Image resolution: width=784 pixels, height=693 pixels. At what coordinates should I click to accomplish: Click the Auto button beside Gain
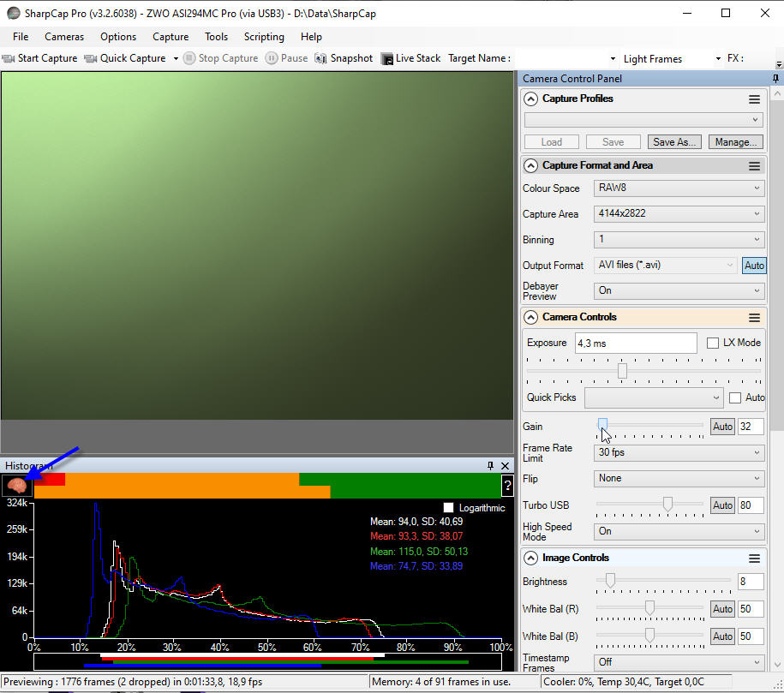(722, 427)
